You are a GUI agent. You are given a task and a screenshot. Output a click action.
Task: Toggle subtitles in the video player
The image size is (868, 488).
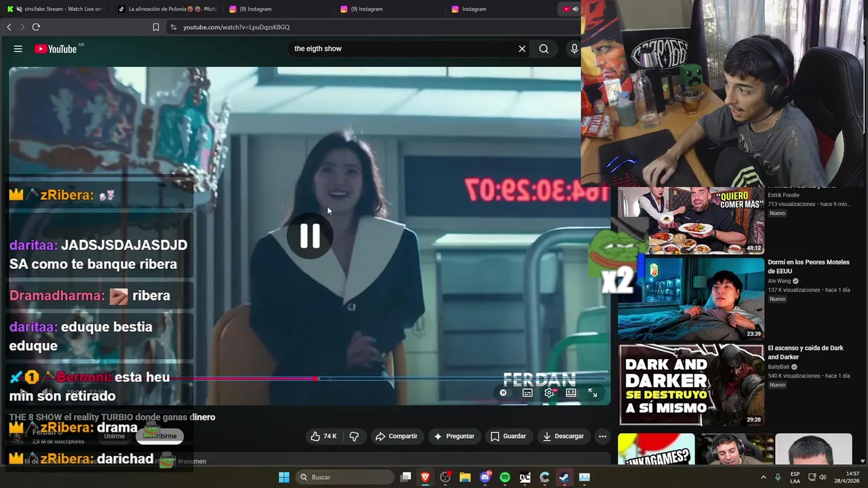[528, 392]
